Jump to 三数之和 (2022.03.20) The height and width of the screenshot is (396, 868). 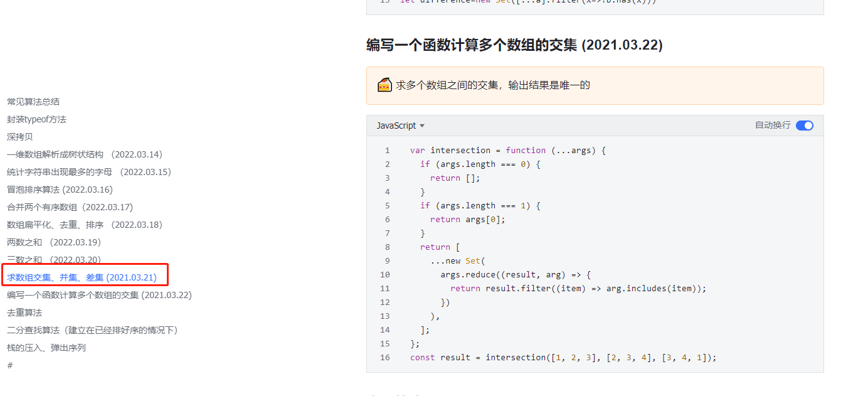coord(54,260)
